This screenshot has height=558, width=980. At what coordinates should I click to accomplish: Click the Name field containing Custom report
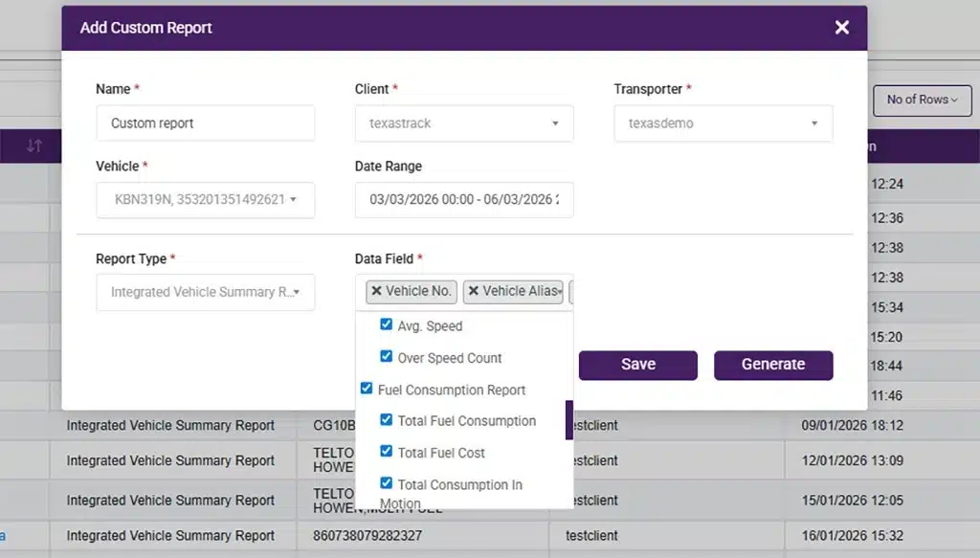[205, 123]
